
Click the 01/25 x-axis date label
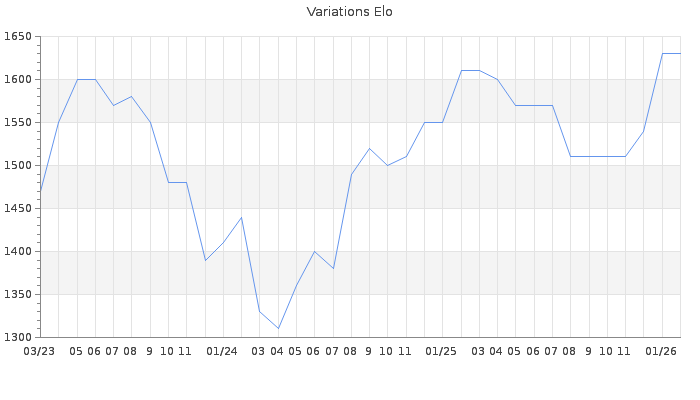click(441, 352)
